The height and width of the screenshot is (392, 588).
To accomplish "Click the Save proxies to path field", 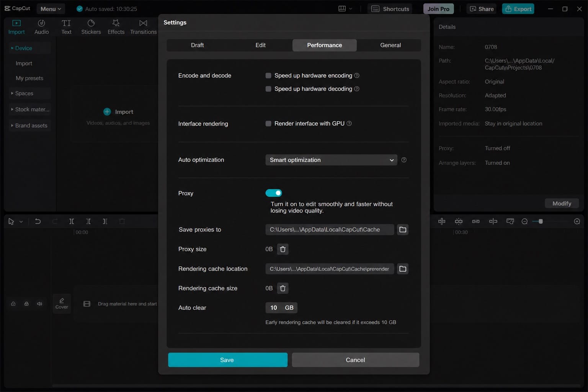I will click(330, 230).
